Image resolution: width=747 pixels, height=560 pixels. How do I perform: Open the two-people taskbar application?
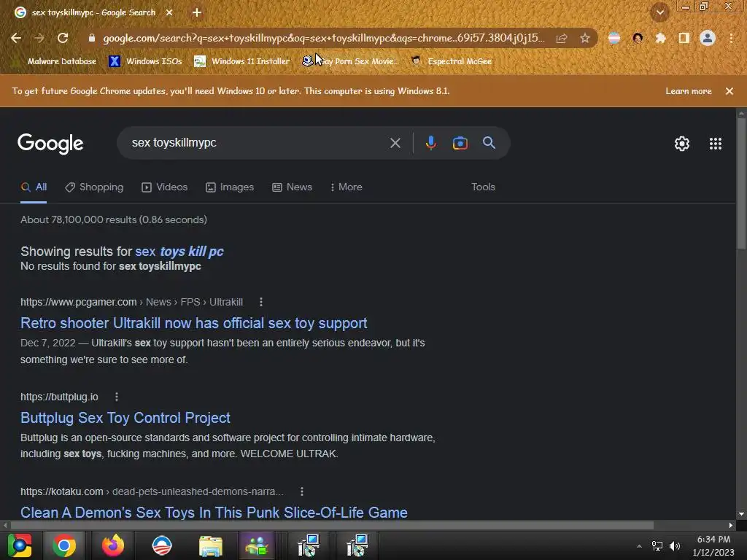257,545
